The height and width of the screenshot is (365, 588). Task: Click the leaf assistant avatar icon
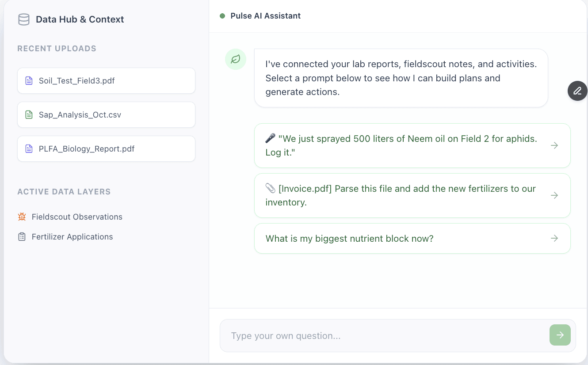click(x=236, y=59)
